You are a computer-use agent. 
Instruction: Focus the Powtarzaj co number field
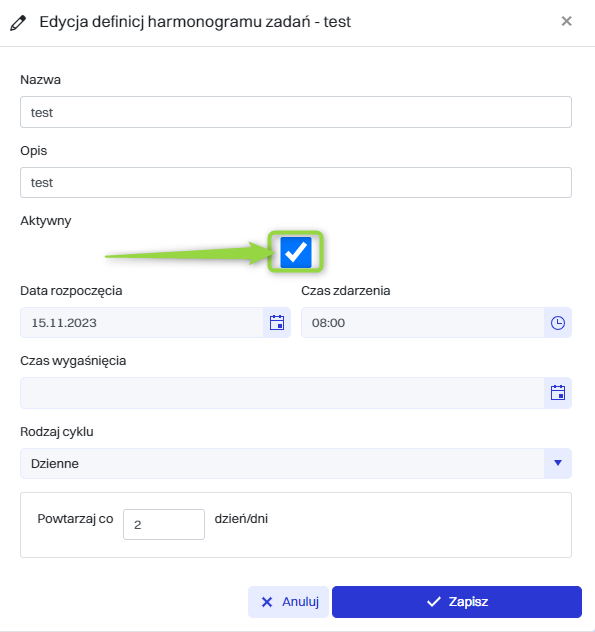point(164,524)
